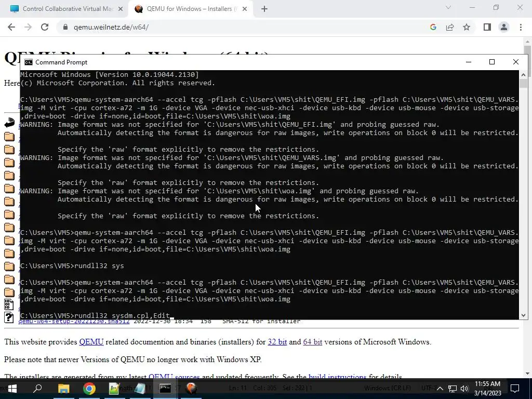Open notification center icon
532x399 pixels.
(x=515, y=389)
